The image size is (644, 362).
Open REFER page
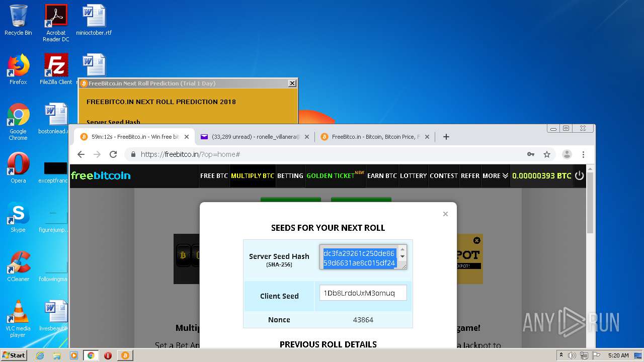470,176
